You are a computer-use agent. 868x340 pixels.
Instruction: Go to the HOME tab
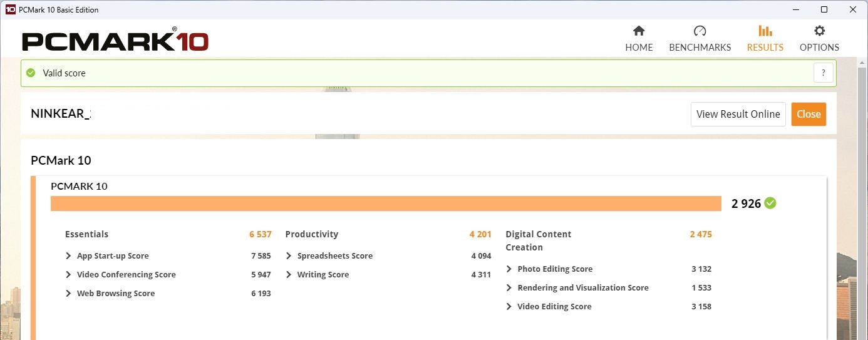639,39
